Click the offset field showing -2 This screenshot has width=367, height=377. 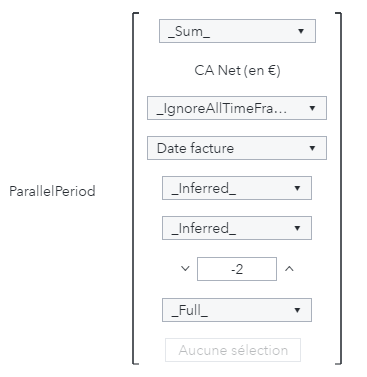pos(237,269)
